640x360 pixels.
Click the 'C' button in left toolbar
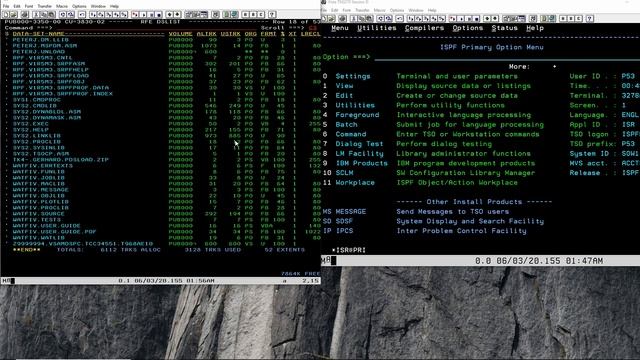tap(261, 14)
